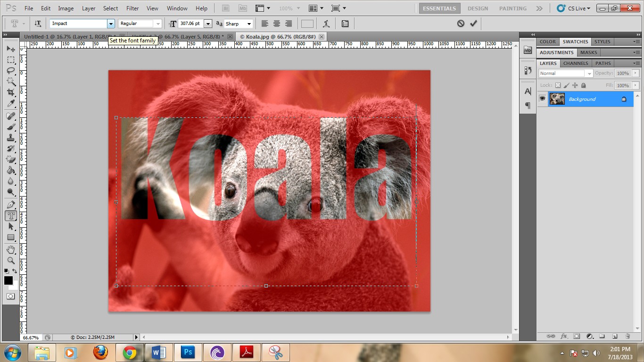Open the layer Opacity slider arrow
This screenshot has height=362, width=644.
636,73
